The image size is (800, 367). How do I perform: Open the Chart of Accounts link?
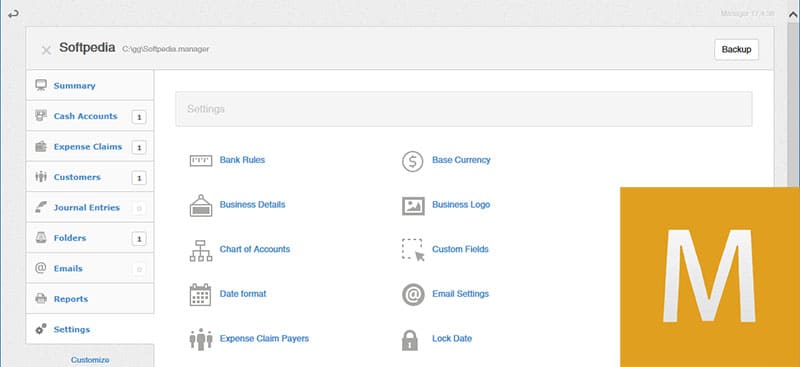coord(255,249)
